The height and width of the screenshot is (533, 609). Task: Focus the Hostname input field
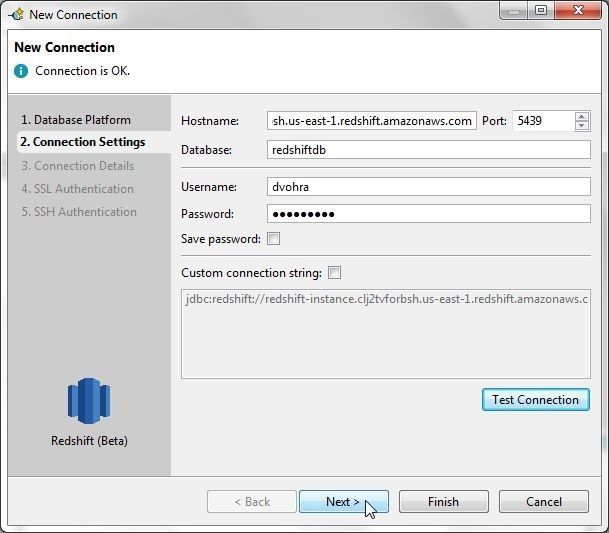[x=372, y=121]
